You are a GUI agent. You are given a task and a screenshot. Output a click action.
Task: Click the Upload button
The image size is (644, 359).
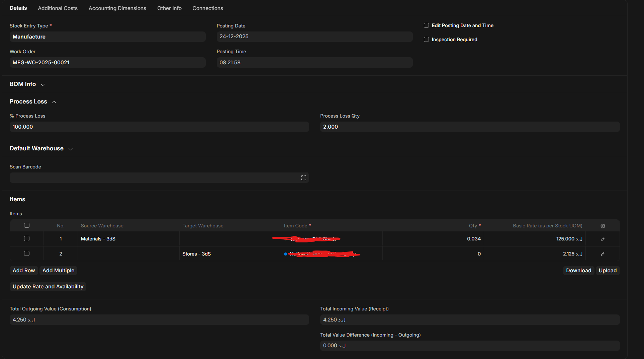[x=608, y=271]
